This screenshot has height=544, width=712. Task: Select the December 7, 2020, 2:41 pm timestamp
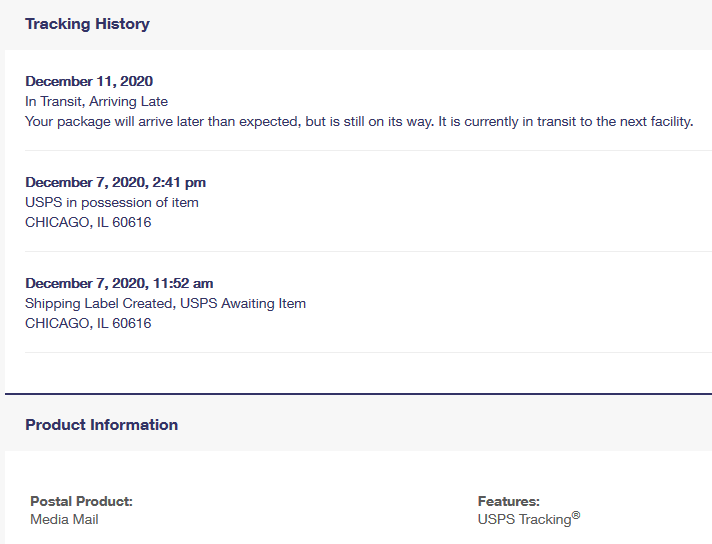click(x=115, y=182)
